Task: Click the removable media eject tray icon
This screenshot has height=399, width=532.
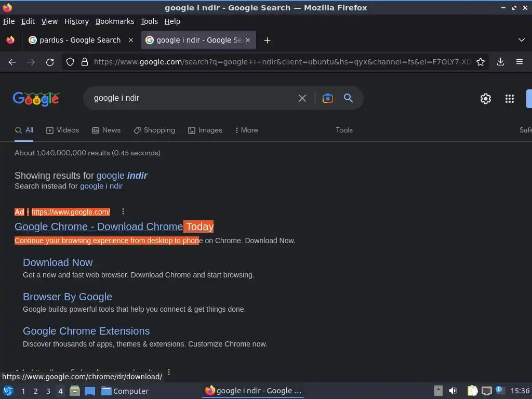Action: click(438, 391)
